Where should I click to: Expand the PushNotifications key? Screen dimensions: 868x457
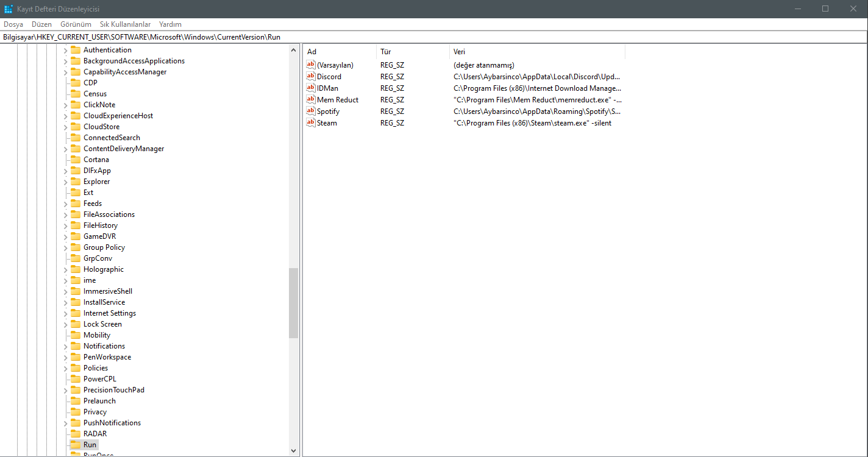pyautogui.click(x=66, y=423)
